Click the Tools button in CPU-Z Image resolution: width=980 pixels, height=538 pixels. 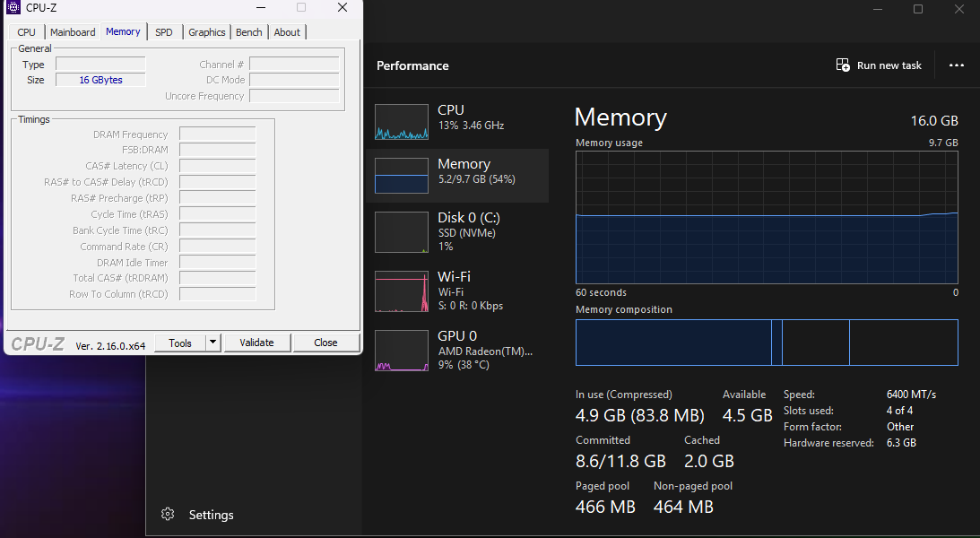pyautogui.click(x=180, y=343)
